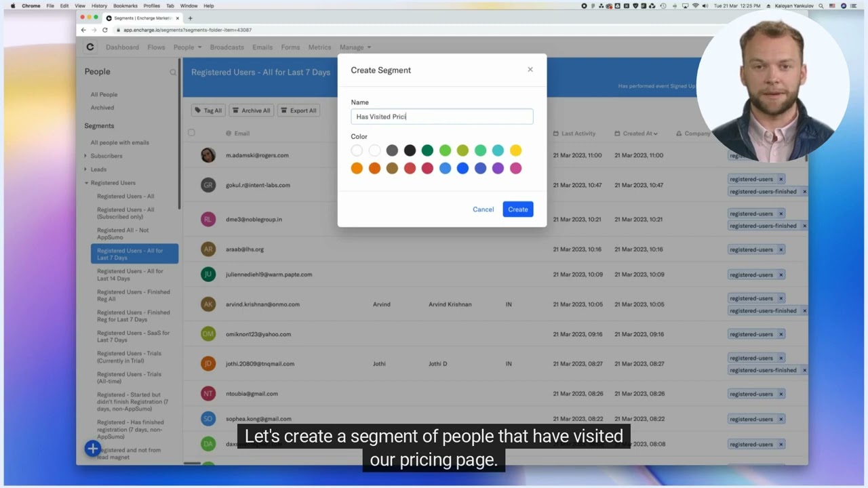Click the browser back arrow
868x488 pixels.
pos(83,30)
